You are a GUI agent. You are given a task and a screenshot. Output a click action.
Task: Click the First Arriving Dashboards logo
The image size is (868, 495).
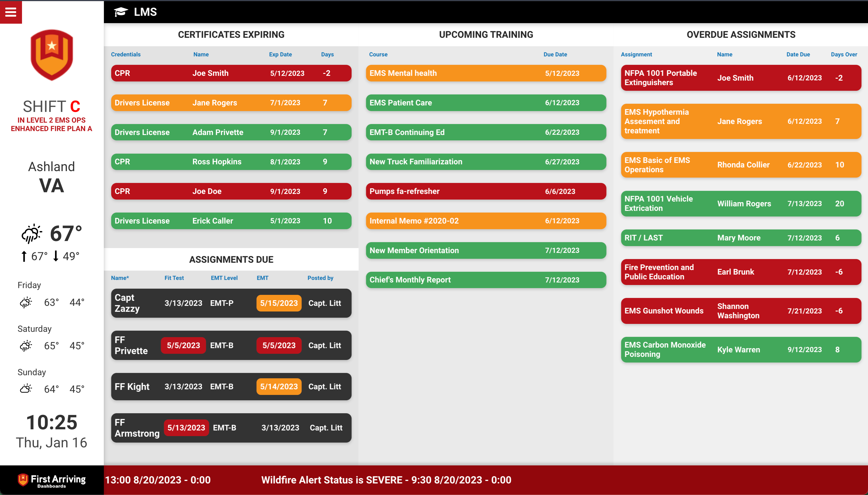(52, 480)
